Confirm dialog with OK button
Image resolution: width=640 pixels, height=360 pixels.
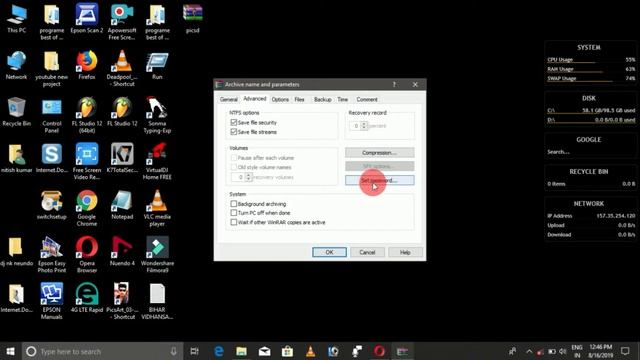pos(329,252)
